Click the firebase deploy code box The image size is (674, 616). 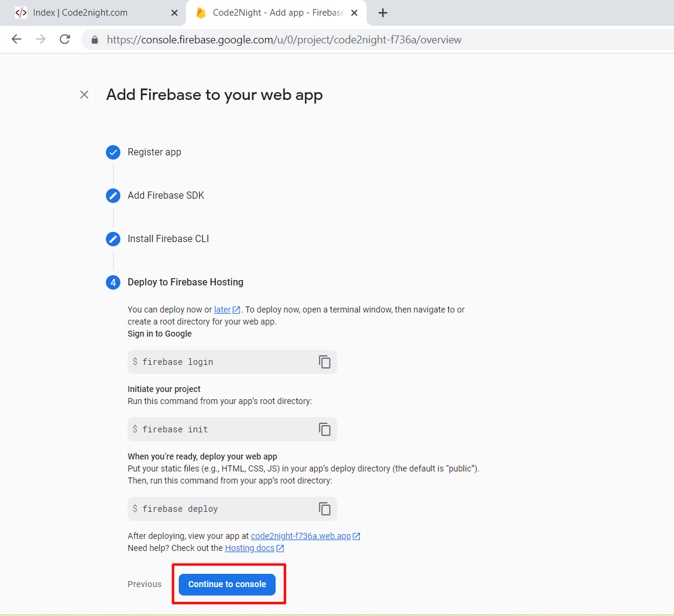click(232, 509)
